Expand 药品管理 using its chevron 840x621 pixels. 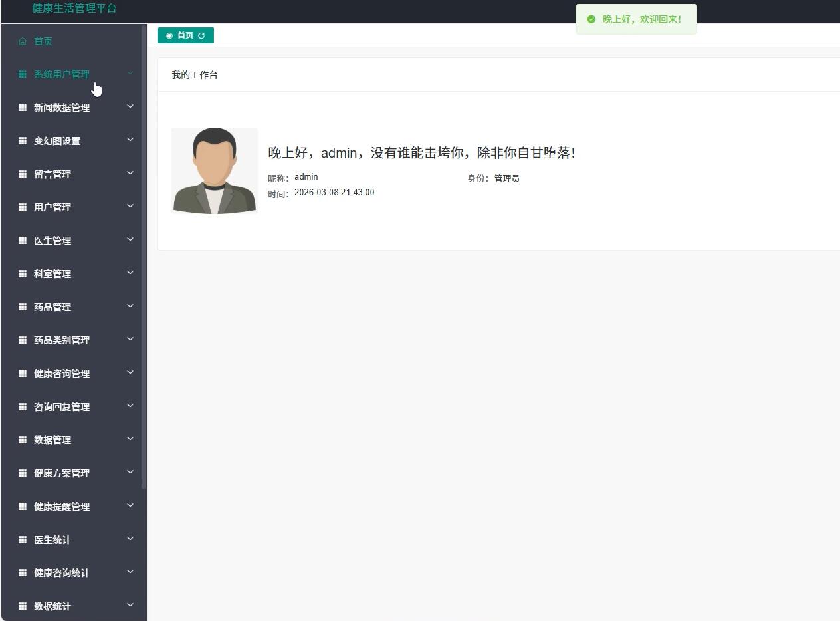coord(130,306)
